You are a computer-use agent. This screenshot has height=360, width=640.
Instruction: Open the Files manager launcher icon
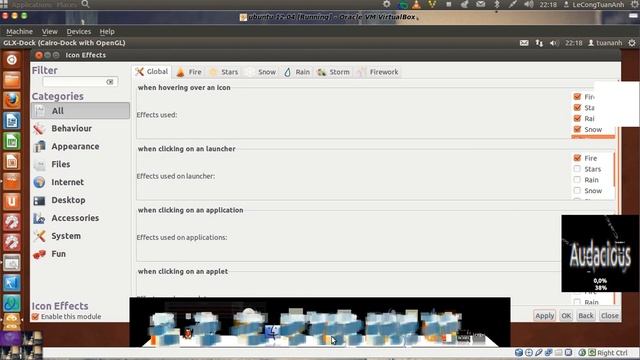[x=11, y=80]
